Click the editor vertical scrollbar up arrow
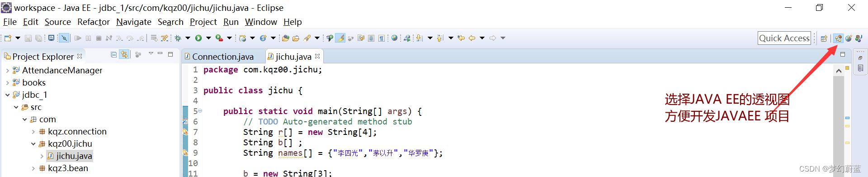 tap(839, 70)
